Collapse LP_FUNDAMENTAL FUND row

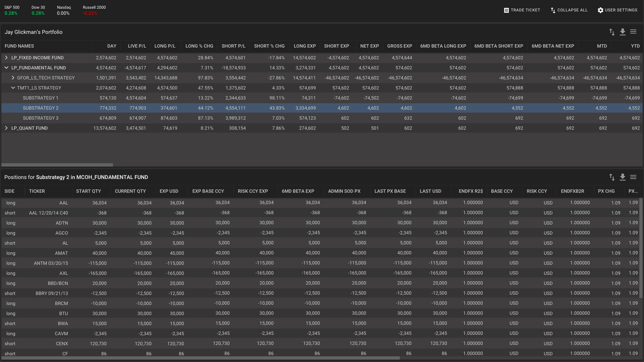coord(6,68)
